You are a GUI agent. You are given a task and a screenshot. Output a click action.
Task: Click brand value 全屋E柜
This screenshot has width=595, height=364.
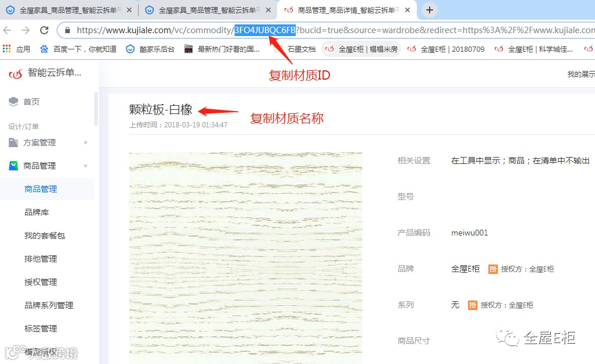point(466,269)
